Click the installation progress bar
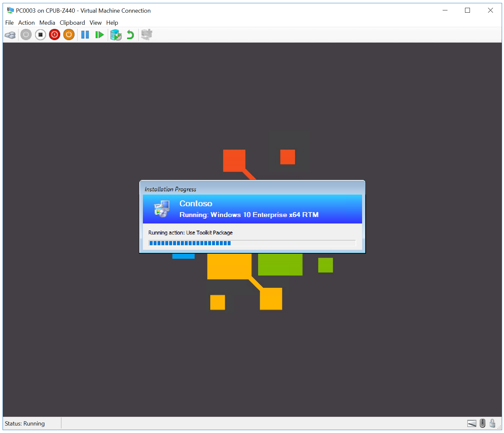The image size is (504, 433). (252, 243)
